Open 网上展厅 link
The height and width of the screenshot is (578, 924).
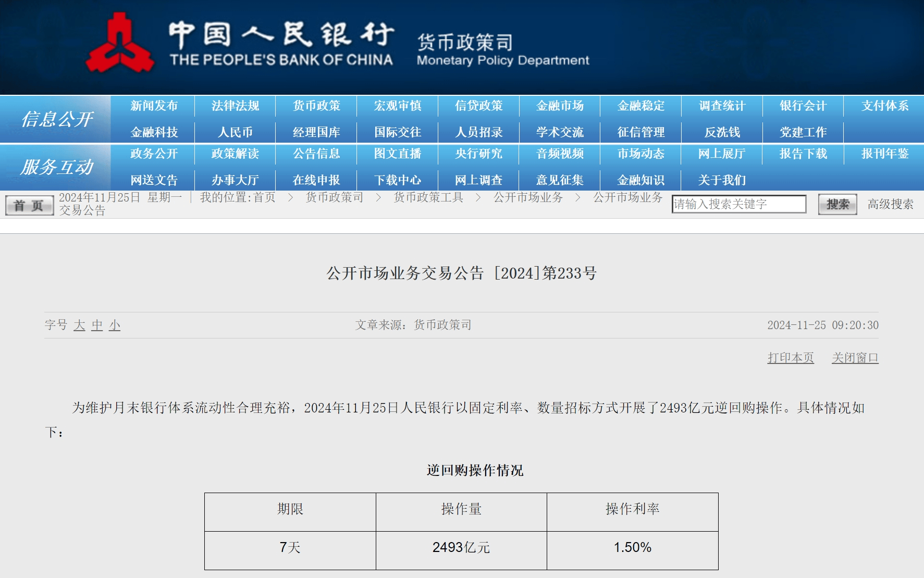722,154
